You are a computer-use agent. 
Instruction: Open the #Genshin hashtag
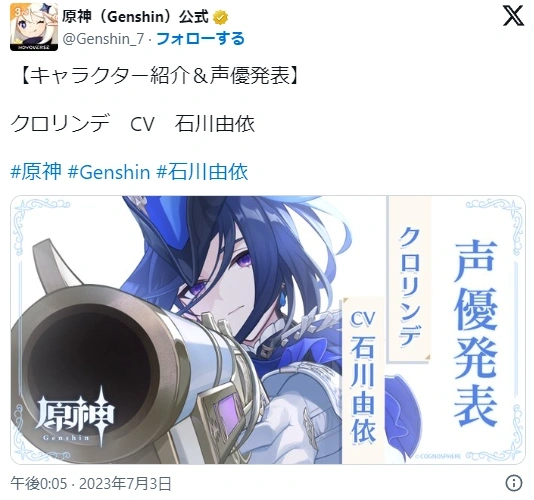coord(109,172)
